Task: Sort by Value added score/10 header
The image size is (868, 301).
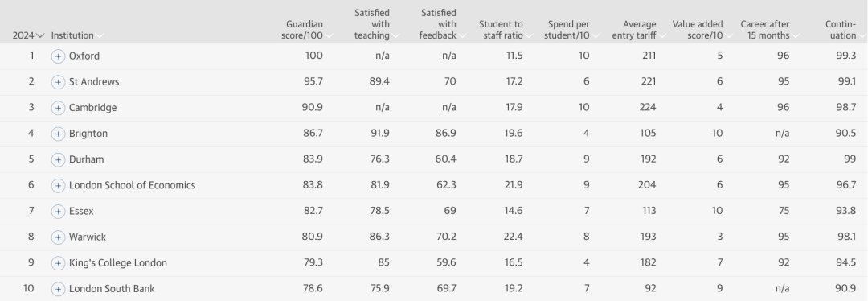Action: (x=702, y=30)
